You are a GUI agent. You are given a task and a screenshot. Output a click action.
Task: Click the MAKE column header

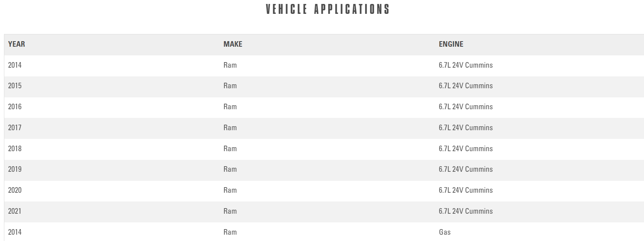coord(233,44)
